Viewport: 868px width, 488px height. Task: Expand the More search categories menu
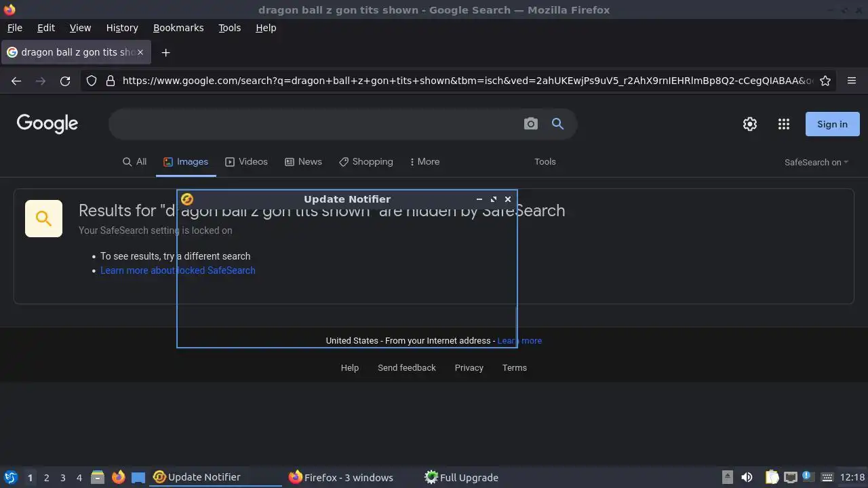(x=425, y=161)
